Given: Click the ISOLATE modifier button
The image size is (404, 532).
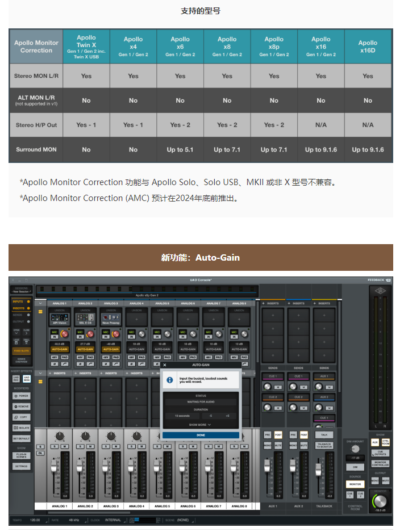Looking at the screenshot, I should (22, 428).
